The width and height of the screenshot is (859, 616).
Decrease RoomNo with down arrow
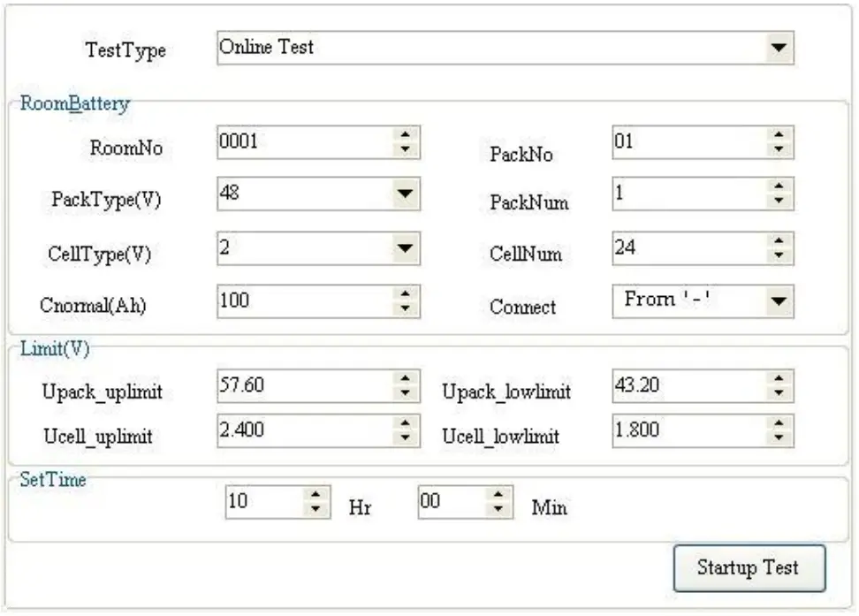[x=405, y=149]
